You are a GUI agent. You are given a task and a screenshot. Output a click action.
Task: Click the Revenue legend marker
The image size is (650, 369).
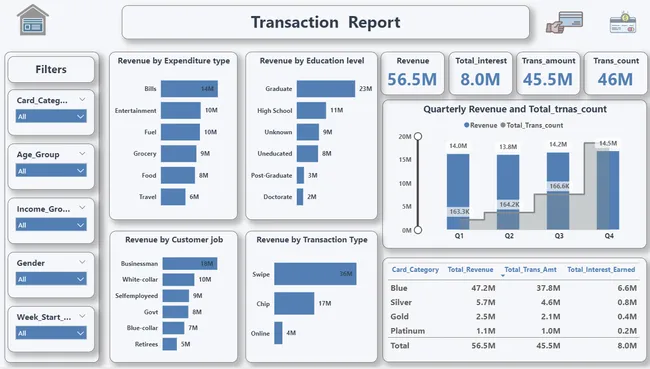click(466, 125)
